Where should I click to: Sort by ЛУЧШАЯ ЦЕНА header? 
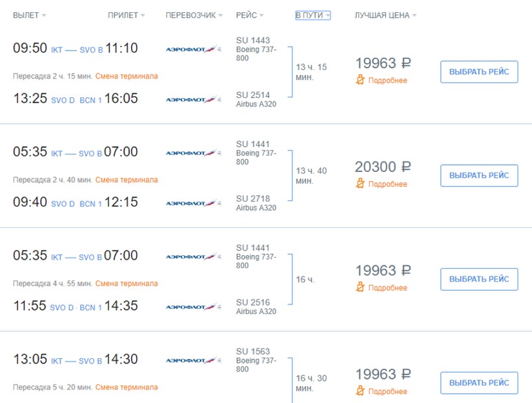click(x=385, y=15)
